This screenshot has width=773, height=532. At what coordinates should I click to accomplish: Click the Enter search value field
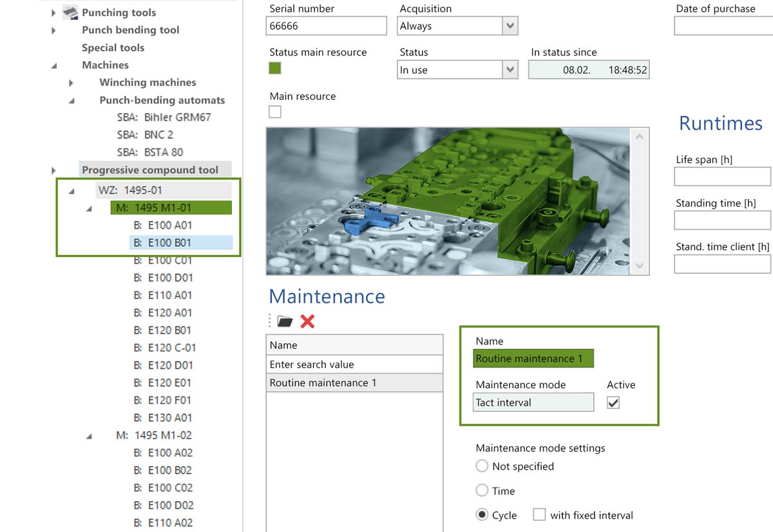tap(354, 364)
